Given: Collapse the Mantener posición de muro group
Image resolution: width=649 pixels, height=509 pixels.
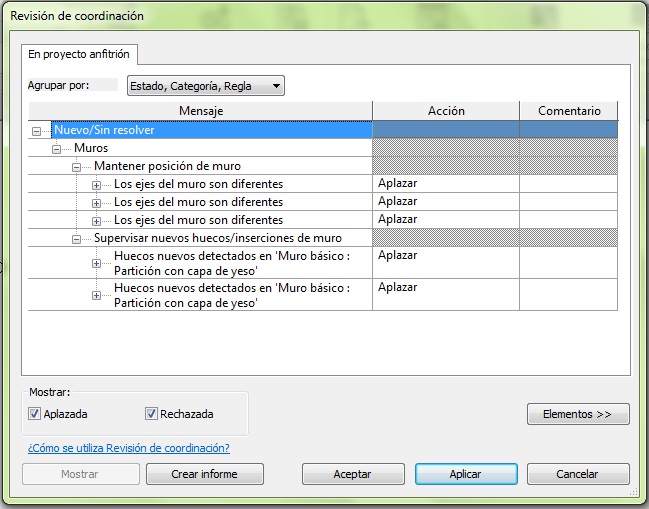Looking at the screenshot, I should tap(77, 167).
